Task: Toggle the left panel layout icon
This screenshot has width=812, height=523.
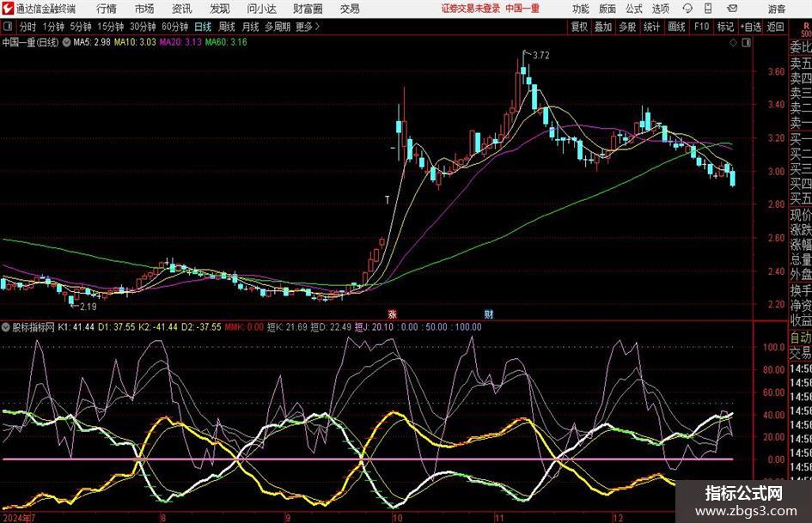Action: point(8,27)
